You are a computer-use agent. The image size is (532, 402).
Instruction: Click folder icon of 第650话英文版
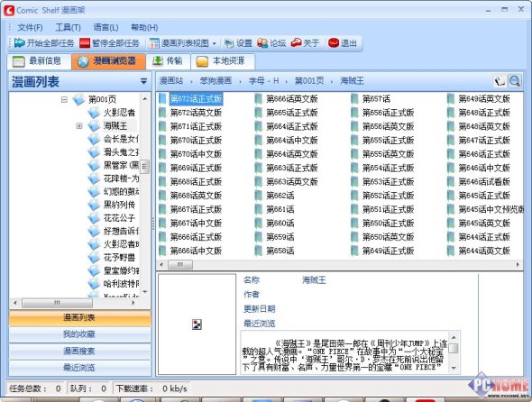coord(354,237)
